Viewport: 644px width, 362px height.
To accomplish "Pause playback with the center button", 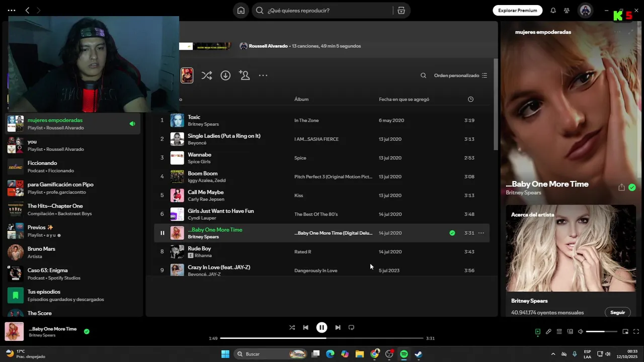I will (321, 327).
